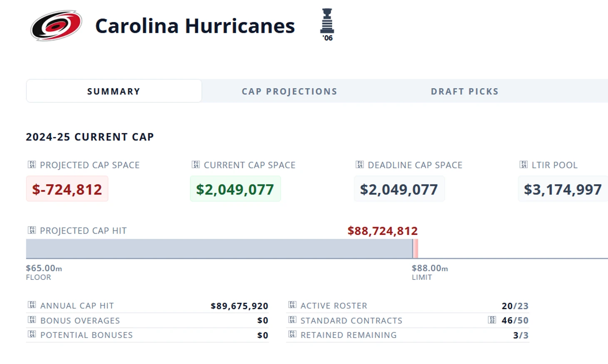Open the Draft Picks tab
Image resolution: width=608 pixels, height=364 pixels.
point(464,92)
